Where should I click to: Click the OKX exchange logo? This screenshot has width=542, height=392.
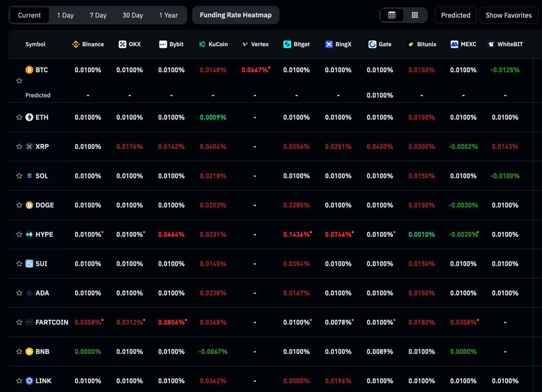[x=122, y=44]
